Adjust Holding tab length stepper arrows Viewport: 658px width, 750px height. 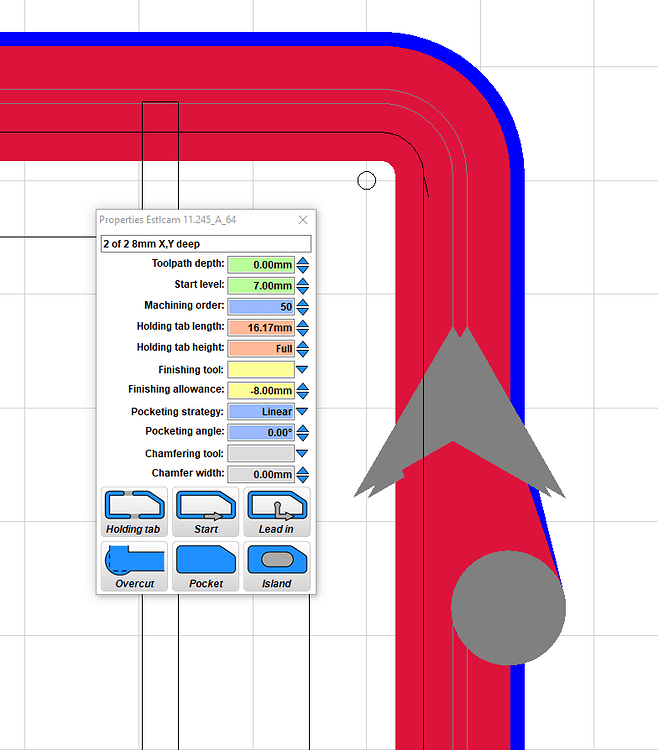point(303,328)
